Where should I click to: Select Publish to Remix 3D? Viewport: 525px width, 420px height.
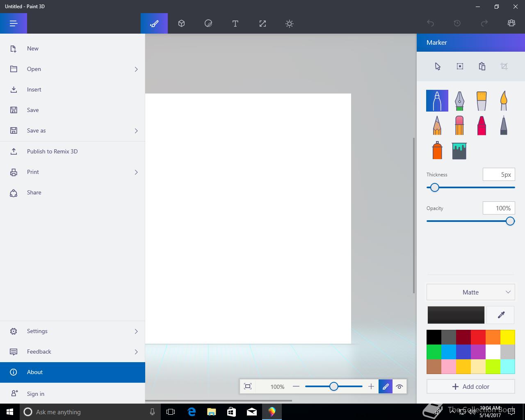coord(73,151)
